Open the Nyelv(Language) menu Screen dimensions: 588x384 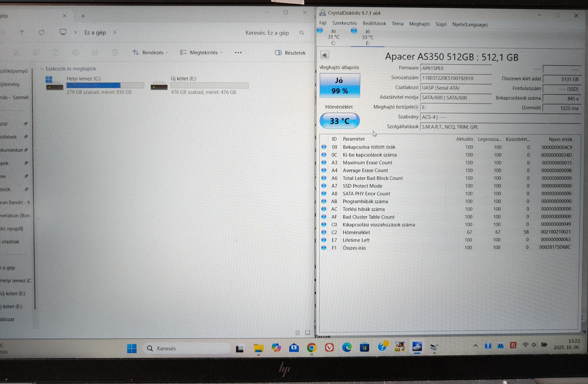tap(470, 25)
